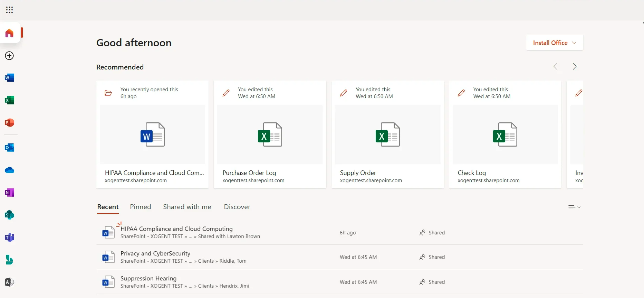
Task: Launch PowerPoint from the sidebar
Action: click(9, 123)
